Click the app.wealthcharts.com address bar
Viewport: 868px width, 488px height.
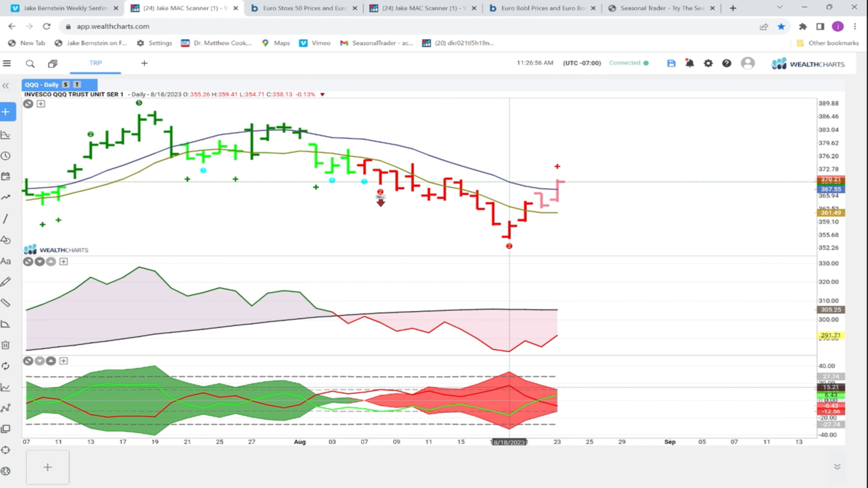tap(407, 26)
